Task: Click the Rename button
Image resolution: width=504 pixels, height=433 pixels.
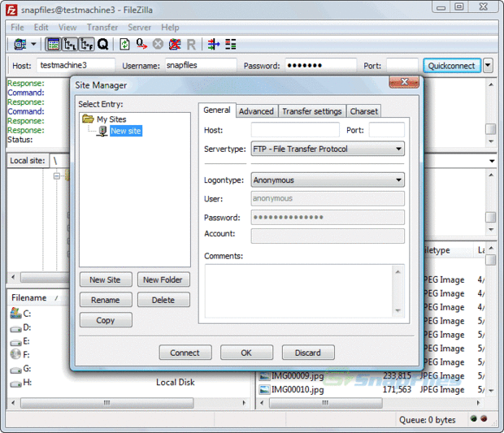Action: pyautogui.click(x=106, y=300)
